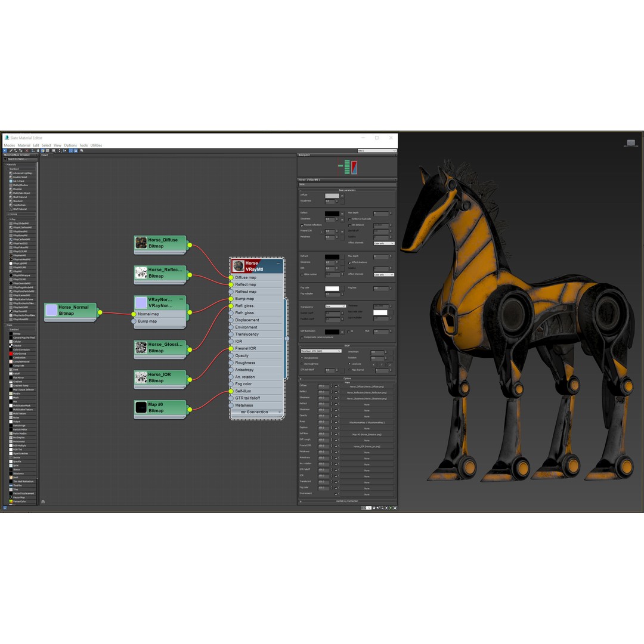
Task: Click Horse_IOR Fresnel IOR map button
Action: pyautogui.click(x=367, y=447)
